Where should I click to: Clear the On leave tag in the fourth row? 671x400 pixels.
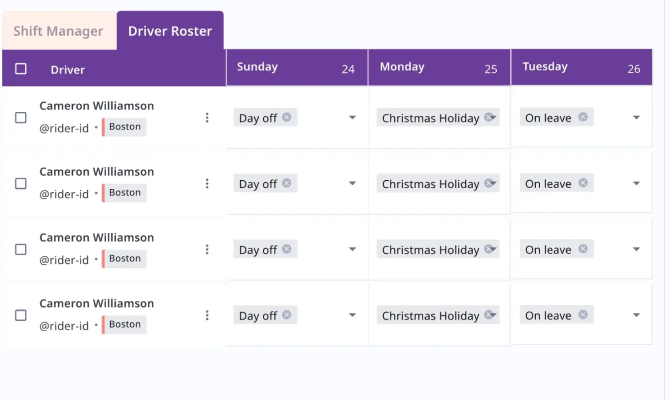582,315
